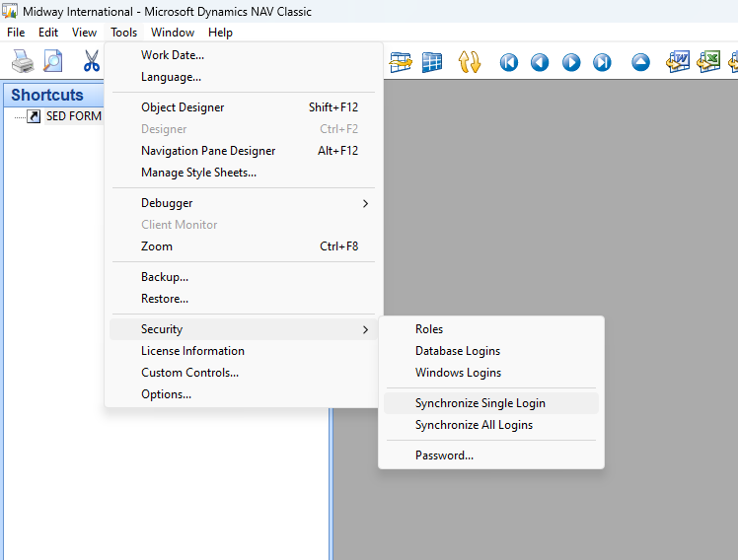Expand the Security submenu arrow
The width and height of the screenshot is (738, 560).
(365, 329)
